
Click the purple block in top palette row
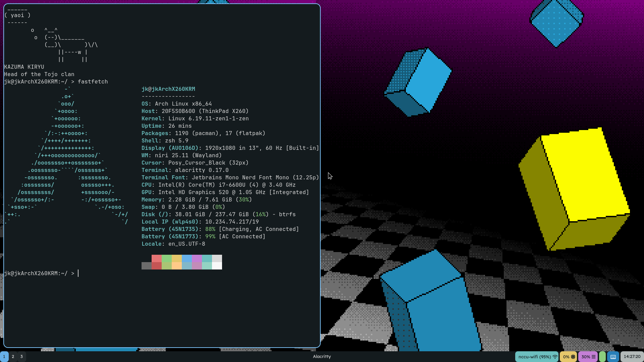pyautogui.click(x=197, y=258)
